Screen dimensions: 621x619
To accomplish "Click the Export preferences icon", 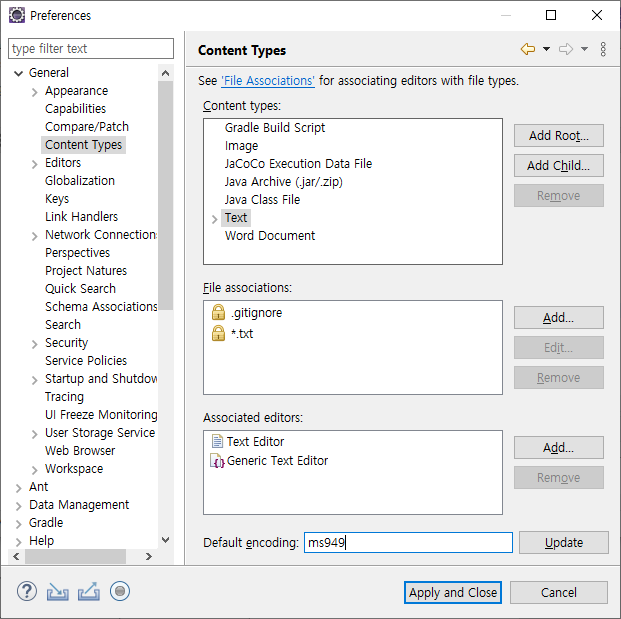I will click(x=89, y=591).
